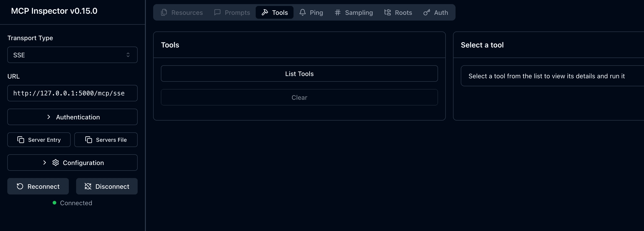Expand the Authentication section

tap(72, 117)
